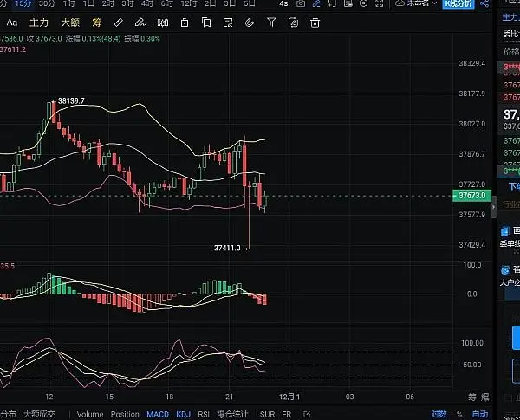This screenshot has width=520, height=420.
Task: Collapse the right side panel arrow
Action: tap(494, 207)
